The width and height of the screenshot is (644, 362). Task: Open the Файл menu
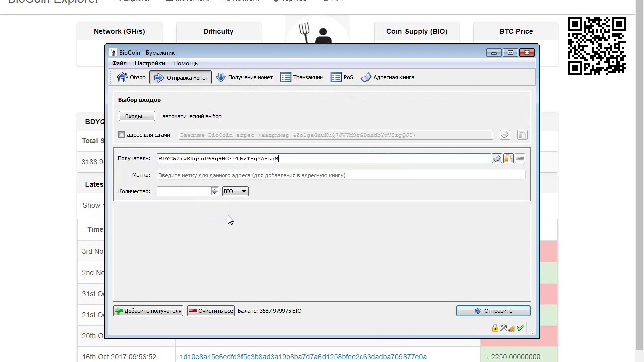click(119, 63)
